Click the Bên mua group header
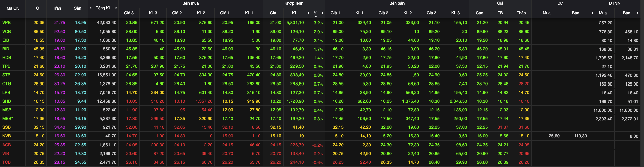The height and width of the screenshot is (167, 644). [x=191, y=3]
